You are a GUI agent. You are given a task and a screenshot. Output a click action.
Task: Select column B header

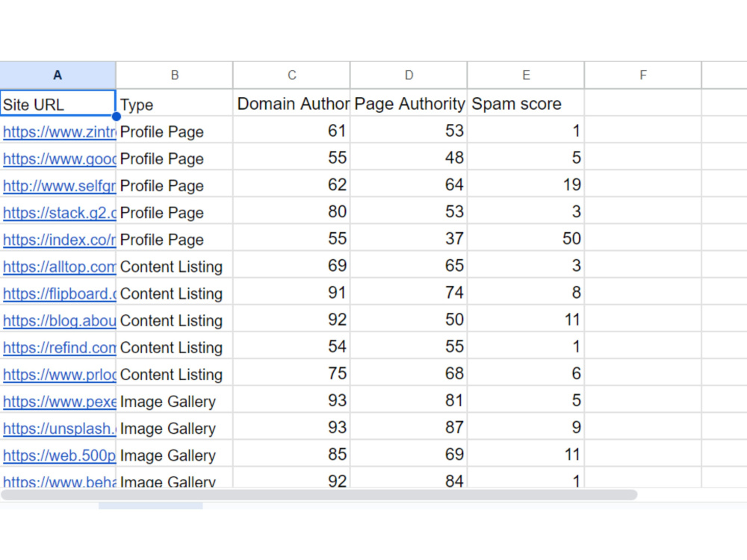pos(174,75)
